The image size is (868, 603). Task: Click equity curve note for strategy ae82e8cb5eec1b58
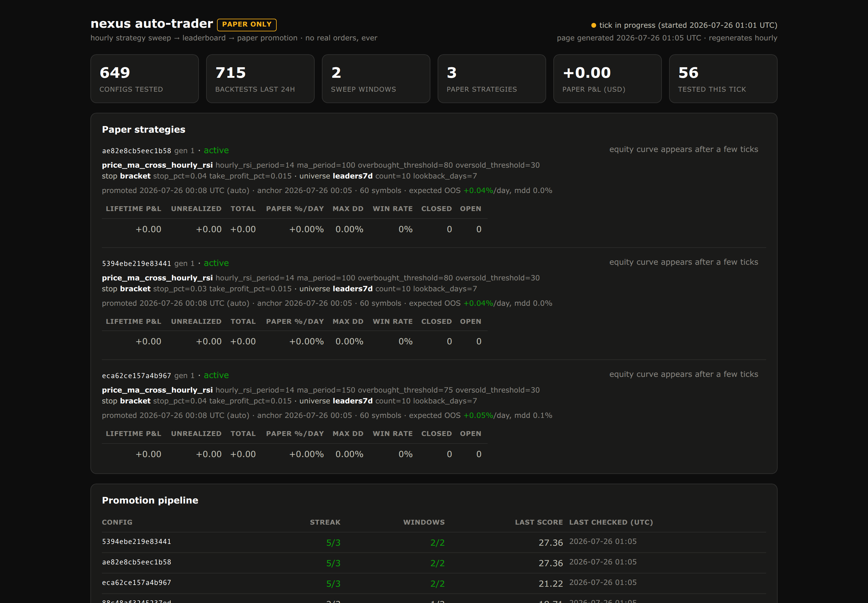[x=684, y=149]
